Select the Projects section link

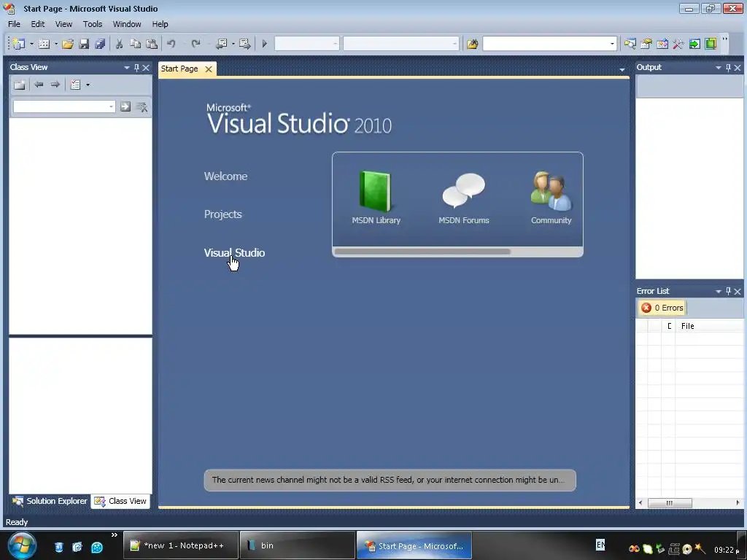click(x=223, y=214)
